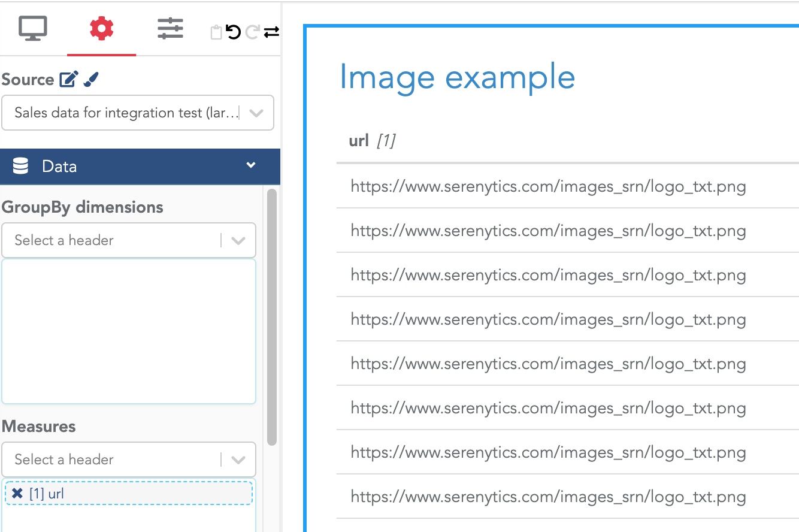
Task: Click the first logo_txt.png URL row
Action: tap(548, 186)
